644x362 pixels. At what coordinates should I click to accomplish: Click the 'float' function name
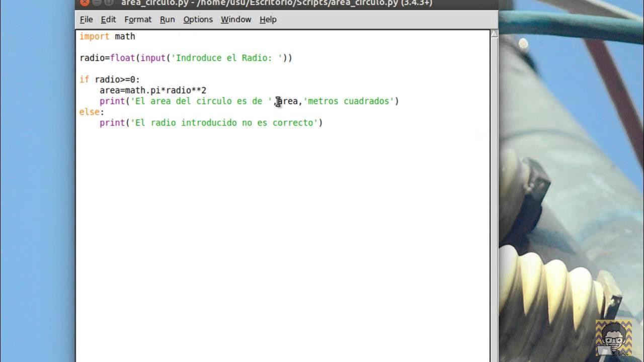pyautogui.click(x=123, y=58)
